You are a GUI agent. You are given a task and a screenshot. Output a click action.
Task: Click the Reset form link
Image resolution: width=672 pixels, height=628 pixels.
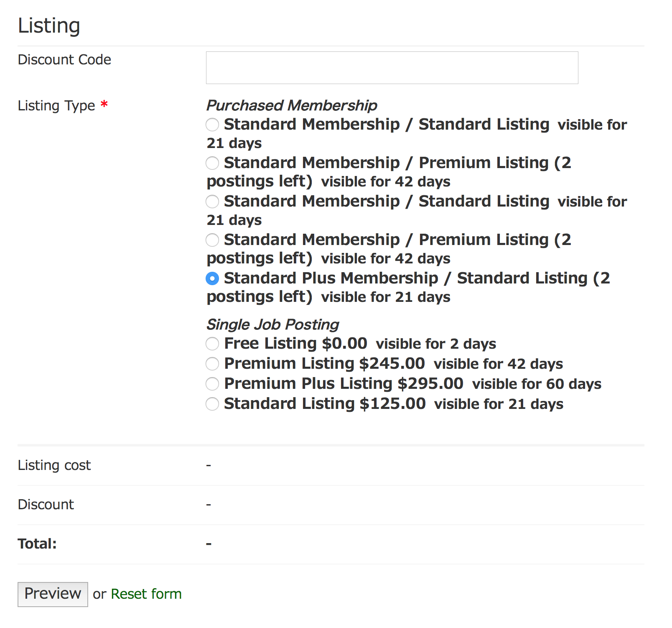click(x=145, y=594)
